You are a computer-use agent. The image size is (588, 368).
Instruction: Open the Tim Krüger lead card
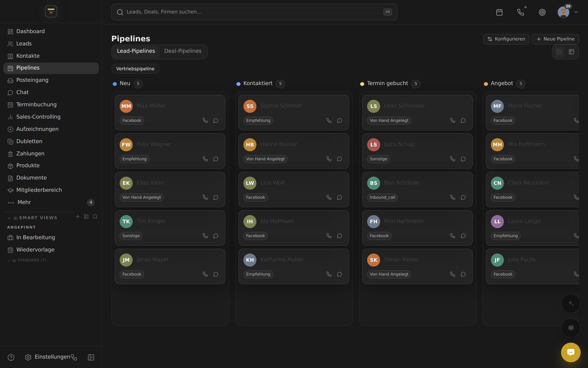(170, 228)
